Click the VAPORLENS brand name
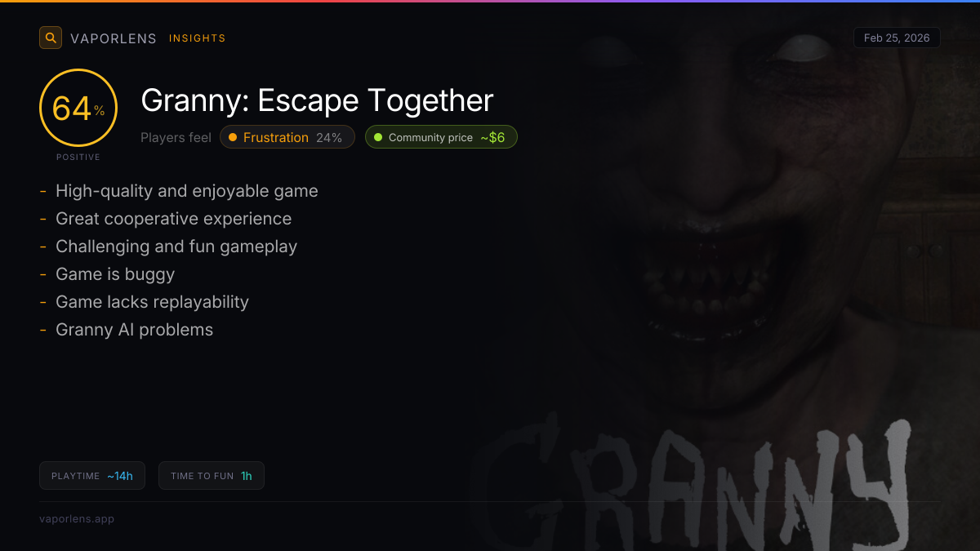The height and width of the screenshot is (551, 980). [114, 38]
